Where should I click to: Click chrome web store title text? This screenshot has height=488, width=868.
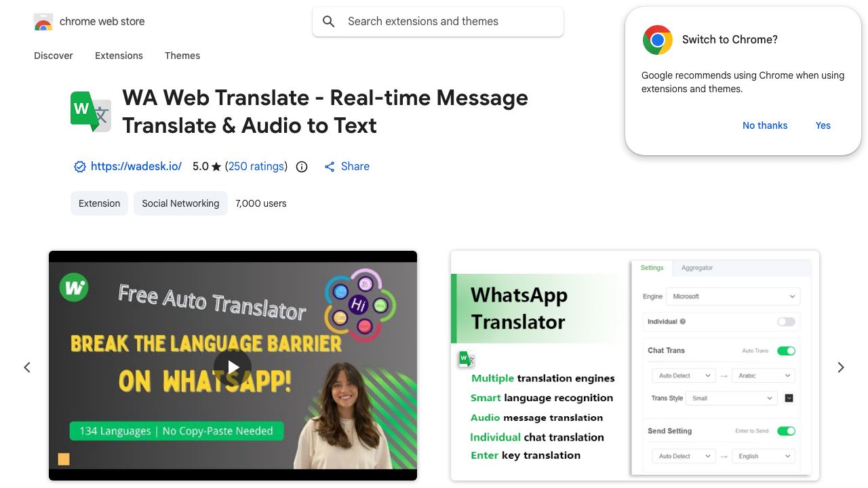point(102,22)
